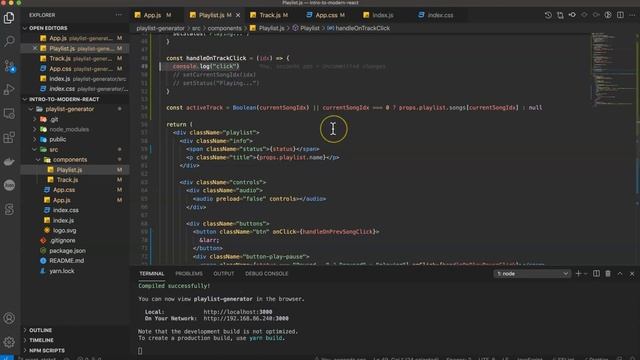Screen dimensions: 640x360
Task: Open the network URL in terminal
Action: coord(246,318)
